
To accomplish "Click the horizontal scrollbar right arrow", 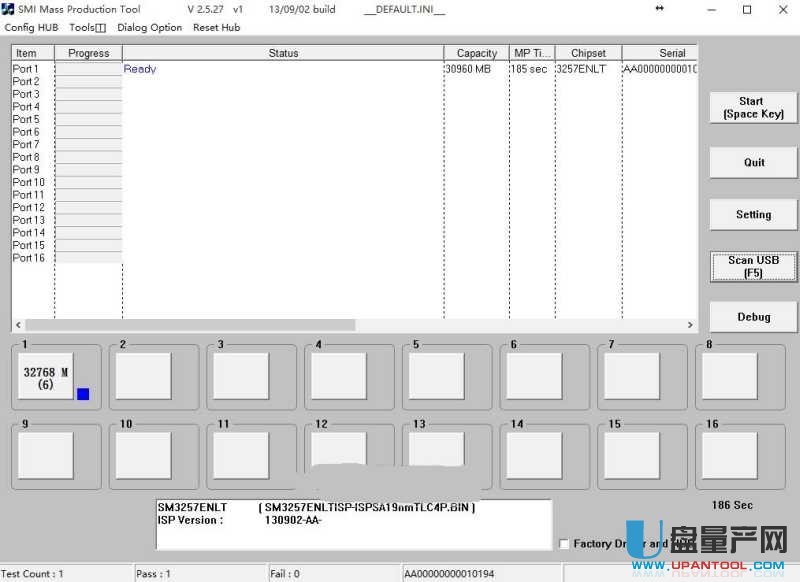I will pos(689,325).
